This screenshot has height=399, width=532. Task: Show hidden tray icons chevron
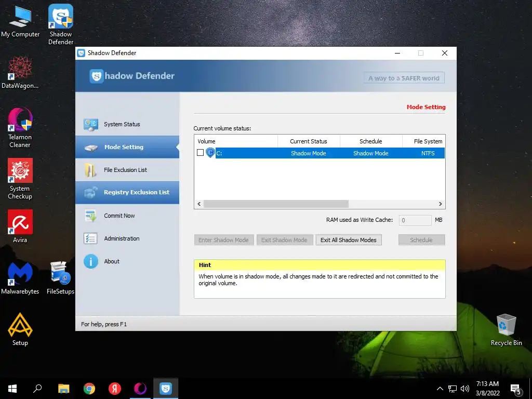pyautogui.click(x=440, y=389)
